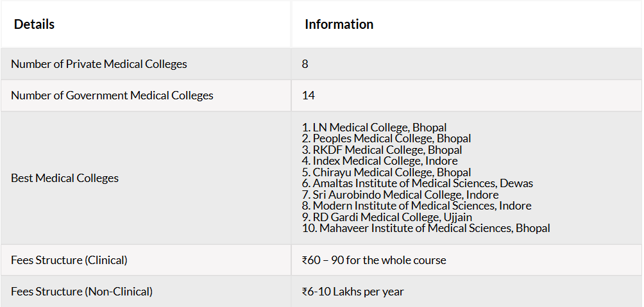Image resolution: width=644 pixels, height=307 pixels.
Task: Click the value 8 for private colleges
Action: [x=305, y=64]
